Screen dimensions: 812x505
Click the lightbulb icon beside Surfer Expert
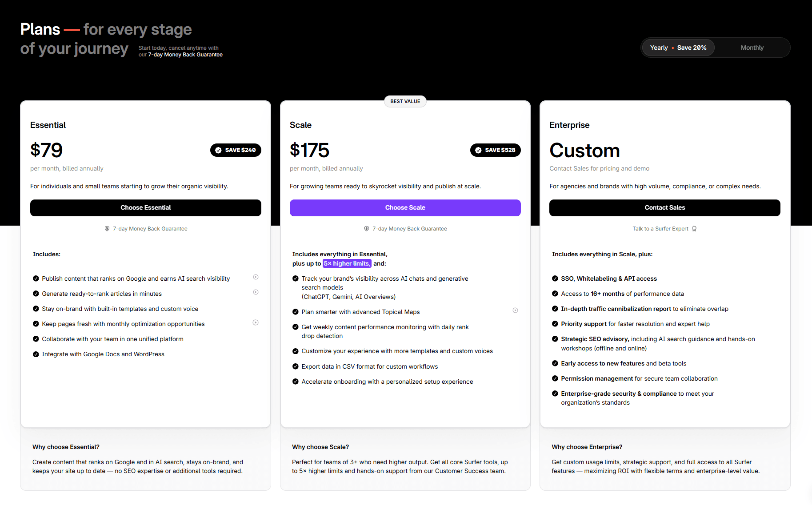click(694, 229)
